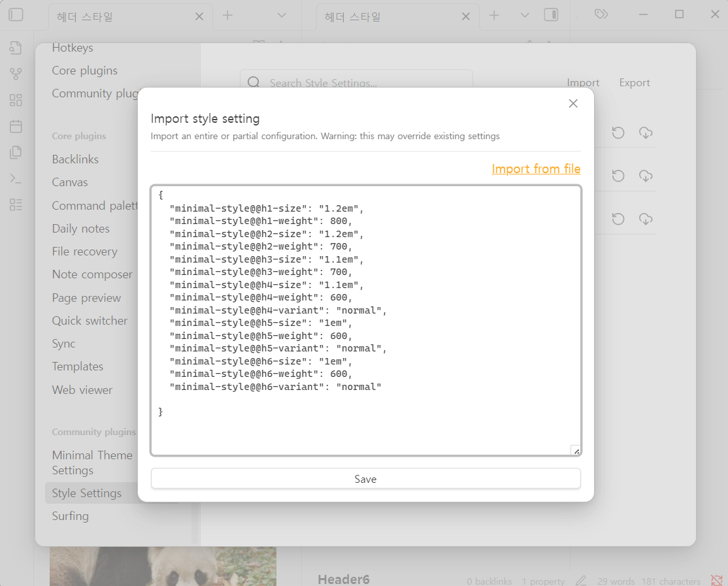Select Canvas in settings sidebar
The width and height of the screenshot is (728, 586).
pyautogui.click(x=70, y=182)
